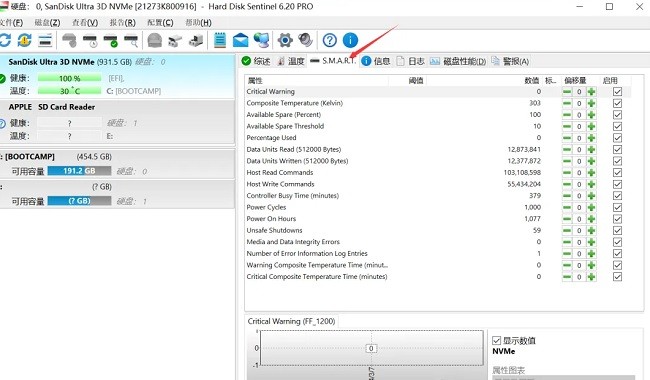Click the blue question mark help icon
This screenshot has height=380, width=650.
tap(330, 40)
